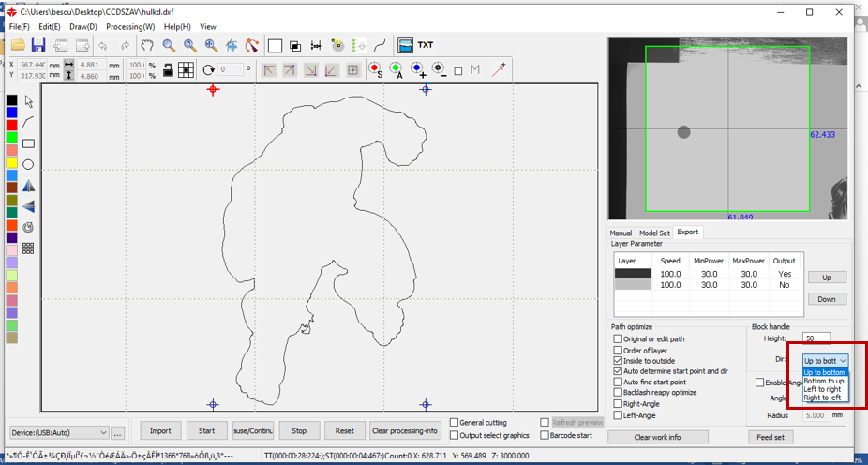Enable Right-Angle checkbox

tap(618, 404)
